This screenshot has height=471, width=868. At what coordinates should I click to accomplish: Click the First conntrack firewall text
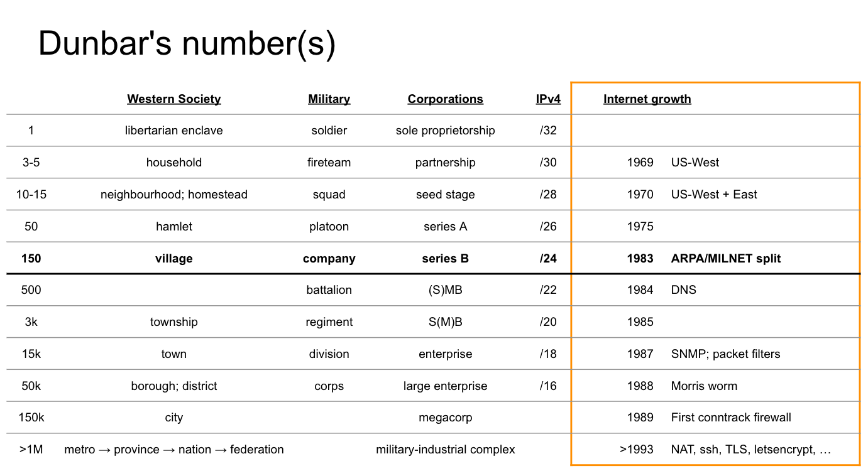coord(731,418)
